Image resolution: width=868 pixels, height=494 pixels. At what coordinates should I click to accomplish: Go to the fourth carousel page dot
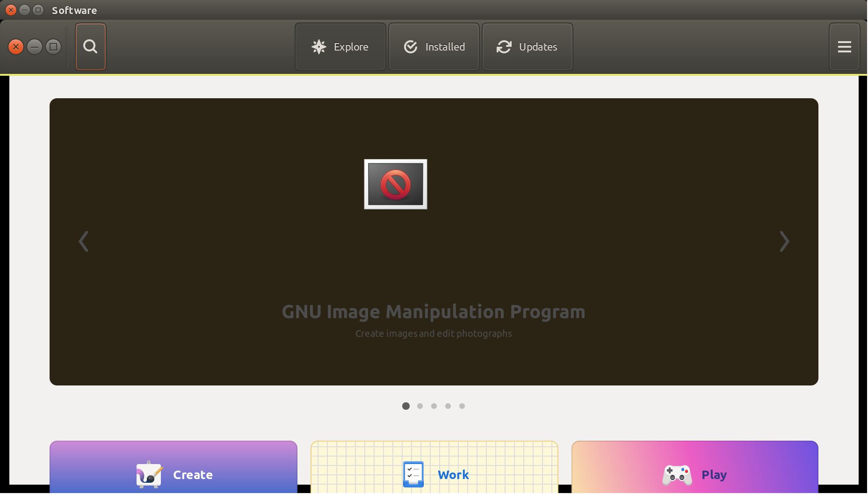click(448, 406)
